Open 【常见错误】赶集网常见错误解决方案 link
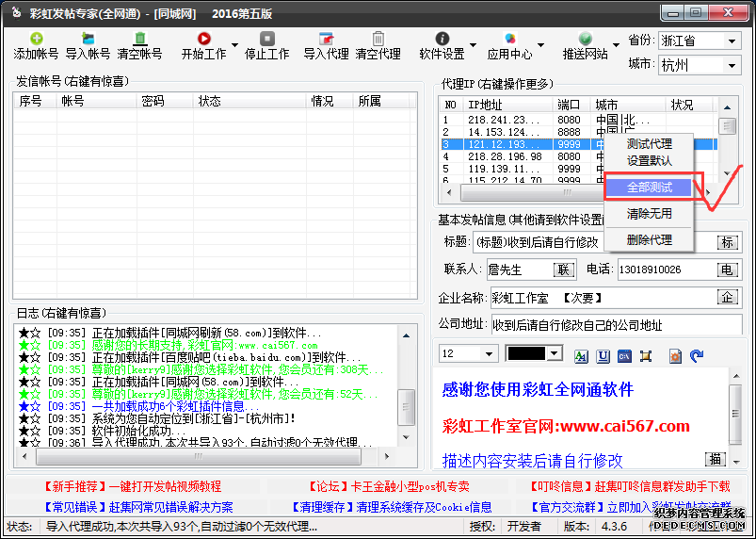 (x=137, y=507)
